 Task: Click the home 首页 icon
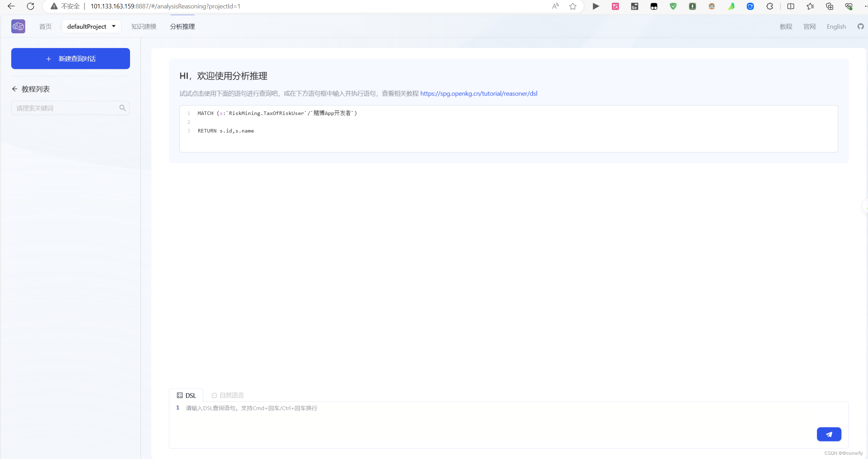pos(45,26)
